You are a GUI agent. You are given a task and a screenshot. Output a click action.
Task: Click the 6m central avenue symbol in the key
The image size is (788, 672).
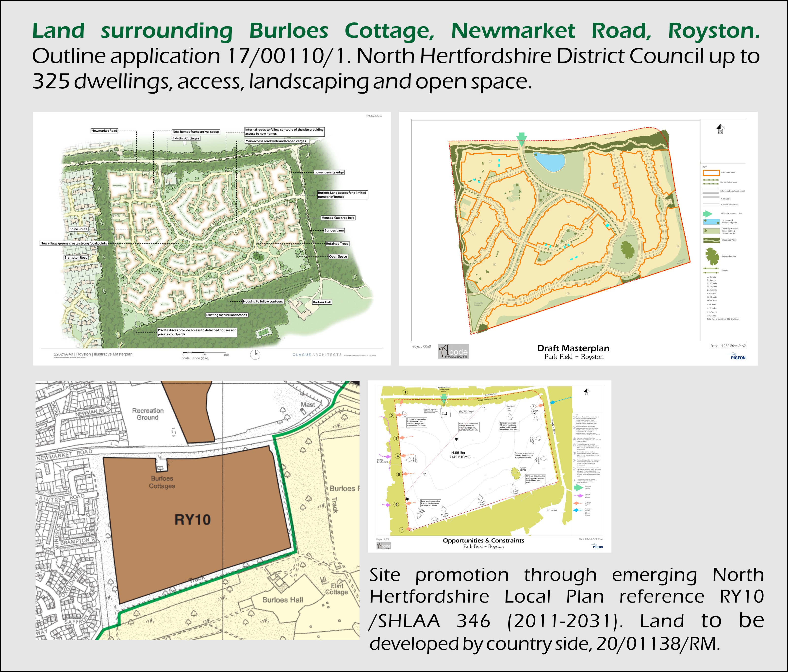click(x=711, y=182)
